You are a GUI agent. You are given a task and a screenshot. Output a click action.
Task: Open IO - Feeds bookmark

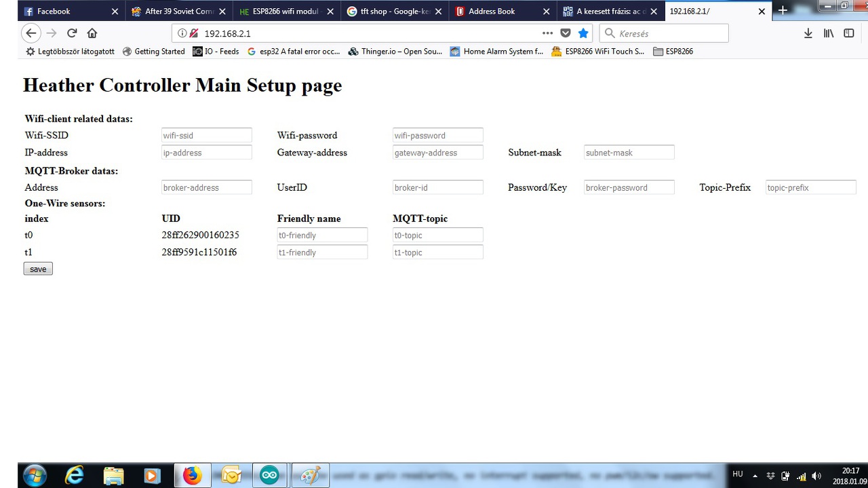216,52
